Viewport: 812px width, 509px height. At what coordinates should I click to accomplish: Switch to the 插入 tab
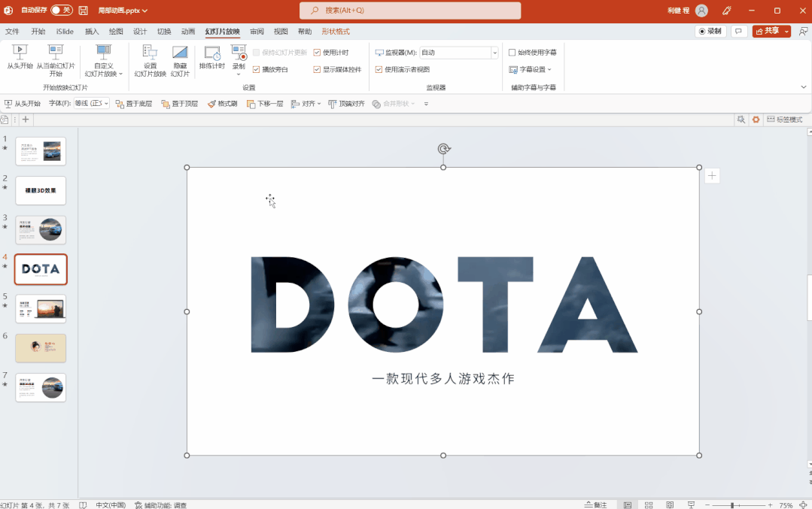(x=92, y=32)
